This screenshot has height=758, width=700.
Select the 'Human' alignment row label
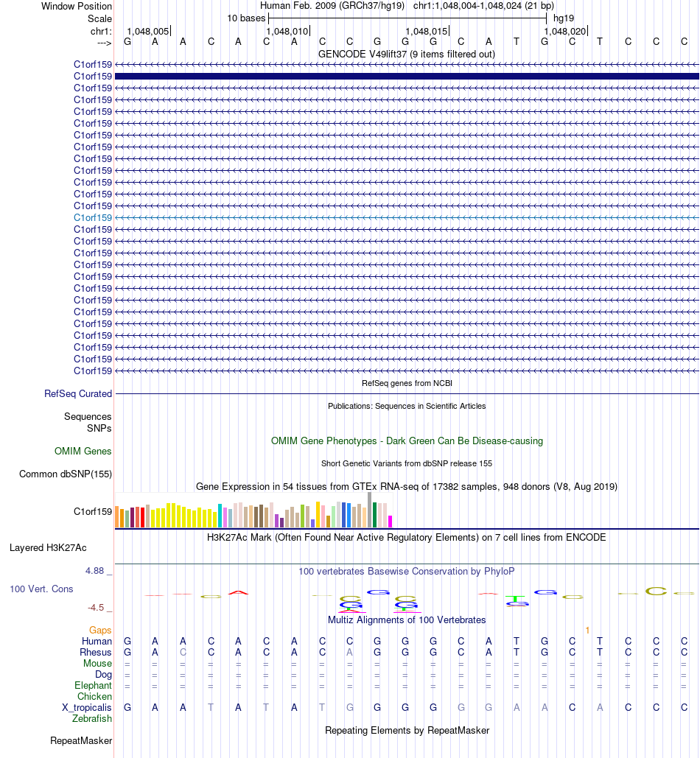pos(97,642)
